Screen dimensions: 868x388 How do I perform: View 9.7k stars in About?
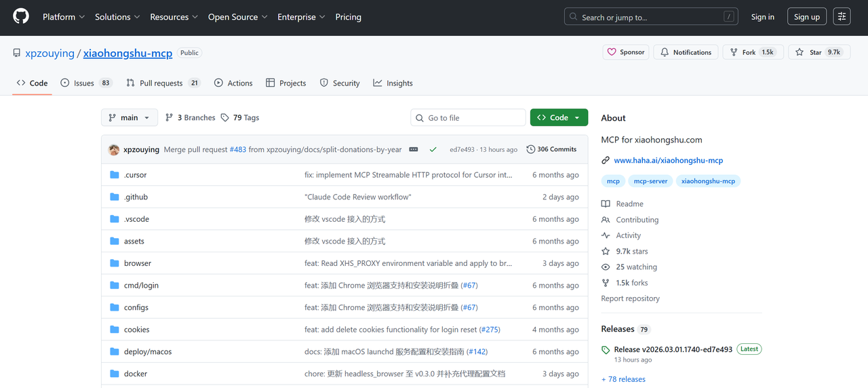click(x=625, y=251)
